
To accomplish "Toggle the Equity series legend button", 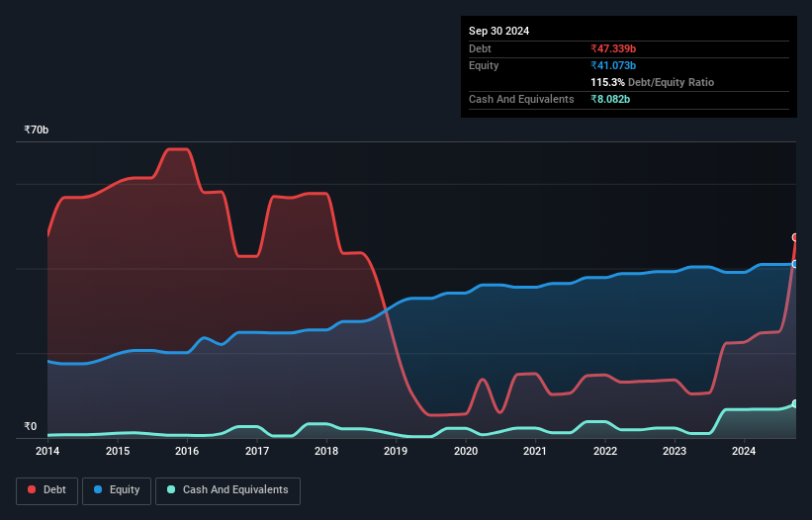I will pos(117,490).
